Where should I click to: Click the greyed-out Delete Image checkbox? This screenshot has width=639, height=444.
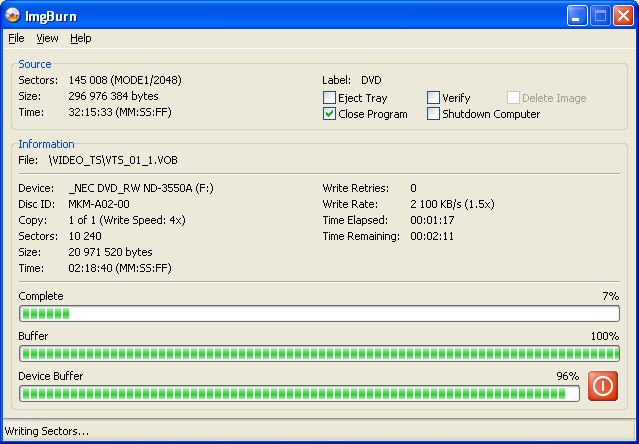coord(513,98)
